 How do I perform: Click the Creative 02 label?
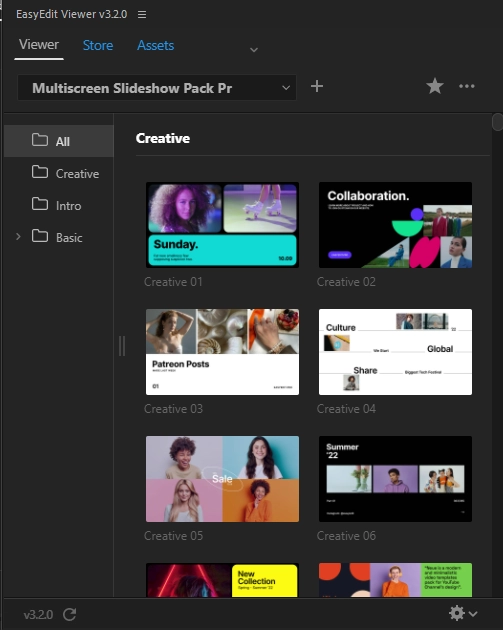(x=346, y=282)
